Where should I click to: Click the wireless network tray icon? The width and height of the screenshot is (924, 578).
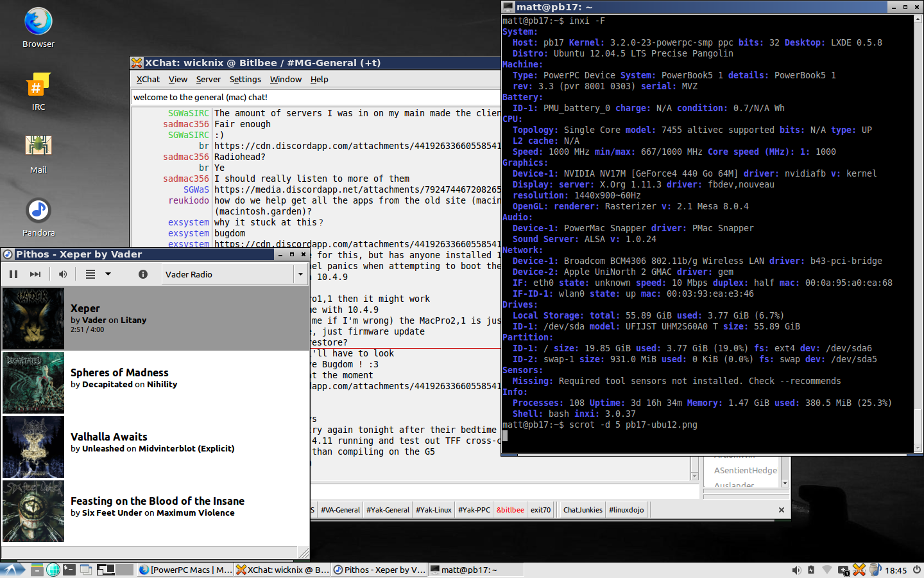[x=827, y=570]
